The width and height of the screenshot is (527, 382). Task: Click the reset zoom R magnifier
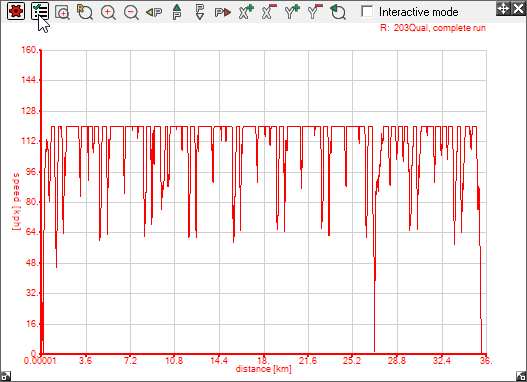click(85, 12)
